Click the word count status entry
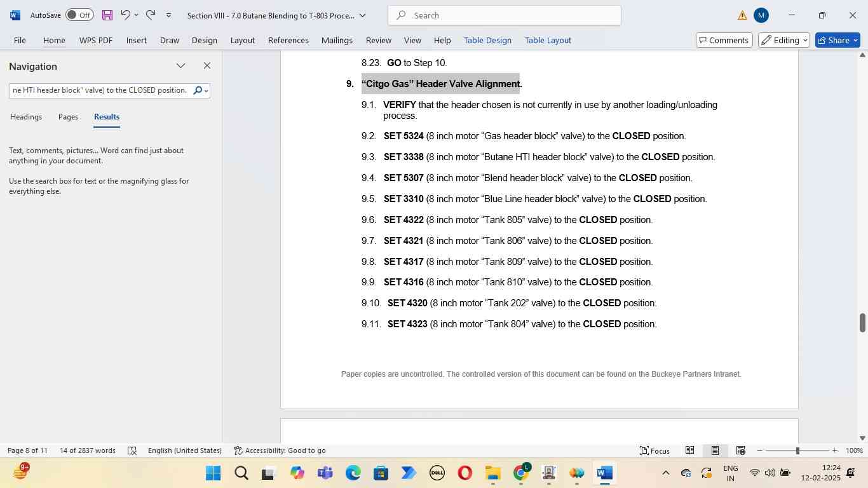 pos(88,451)
